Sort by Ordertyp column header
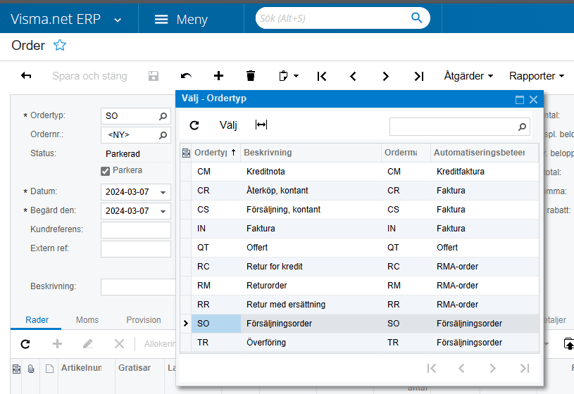The width and height of the screenshot is (574, 394). point(215,153)
